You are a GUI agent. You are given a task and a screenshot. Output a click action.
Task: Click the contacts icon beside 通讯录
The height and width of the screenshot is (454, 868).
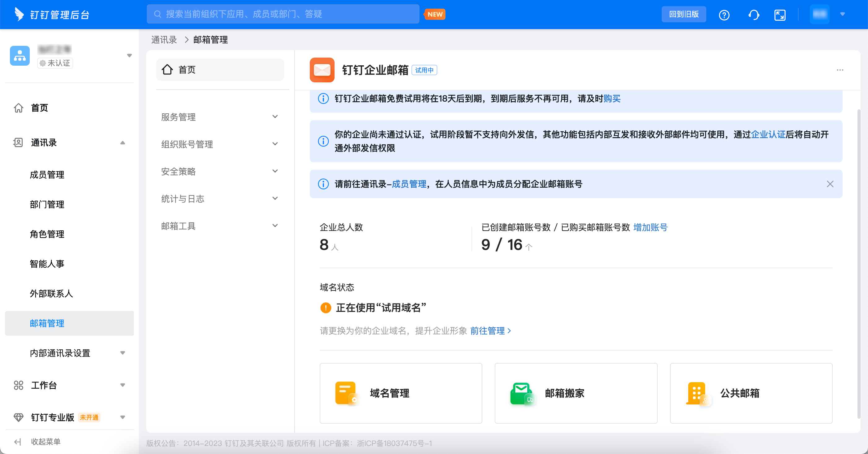tap(18, 142)
